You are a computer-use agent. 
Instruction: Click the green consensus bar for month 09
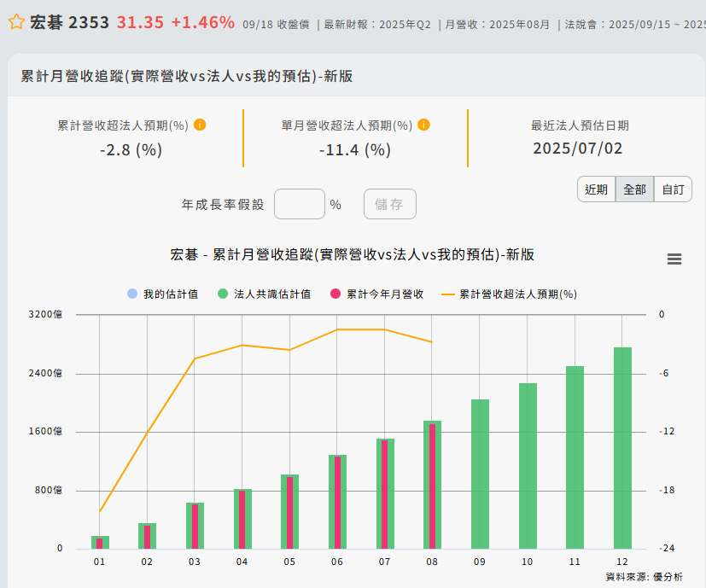click(x=480, y=474)
